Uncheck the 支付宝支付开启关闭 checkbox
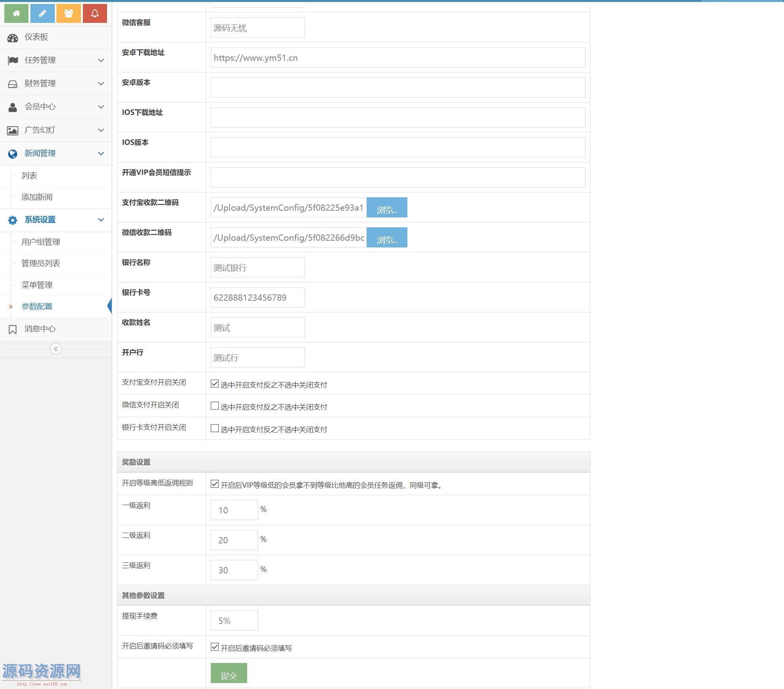The width and height of the screenshot is (784, 689). pos(215,384)
